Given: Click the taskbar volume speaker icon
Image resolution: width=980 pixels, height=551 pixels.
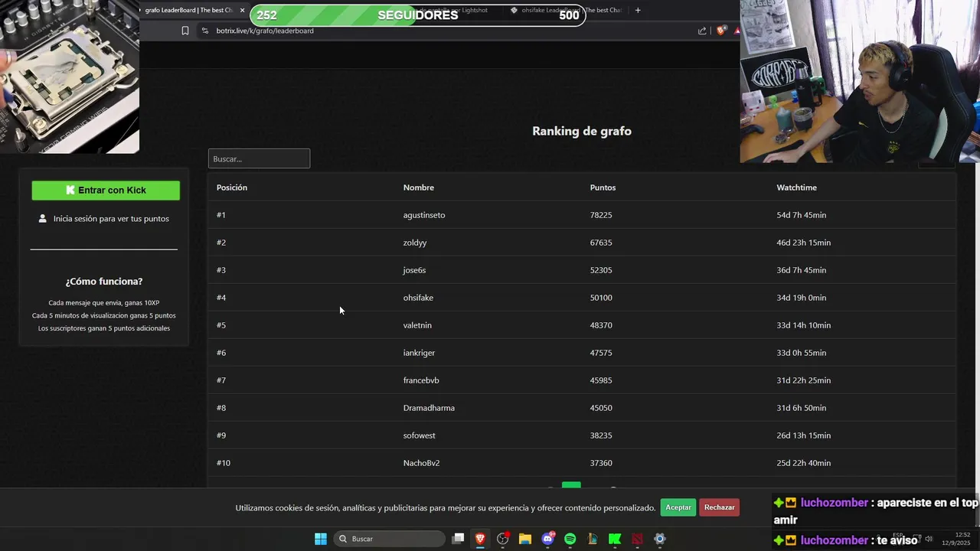Looking at the screenshot, I should 929,539.
